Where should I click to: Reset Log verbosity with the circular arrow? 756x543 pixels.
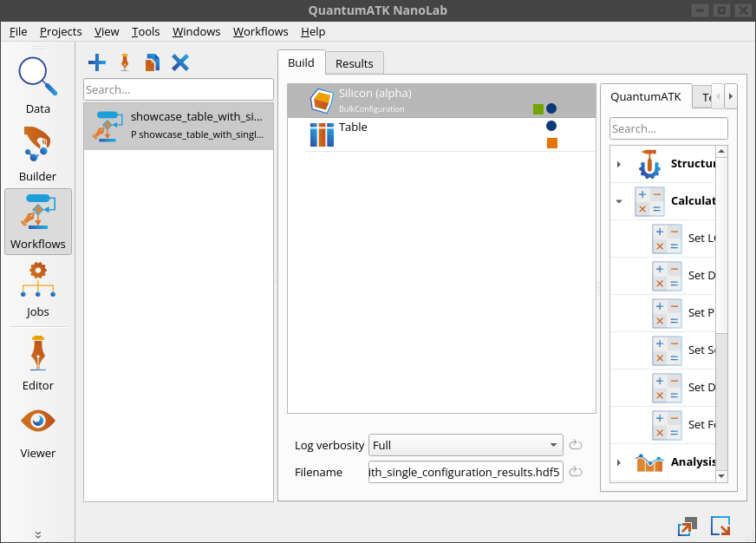575,445
